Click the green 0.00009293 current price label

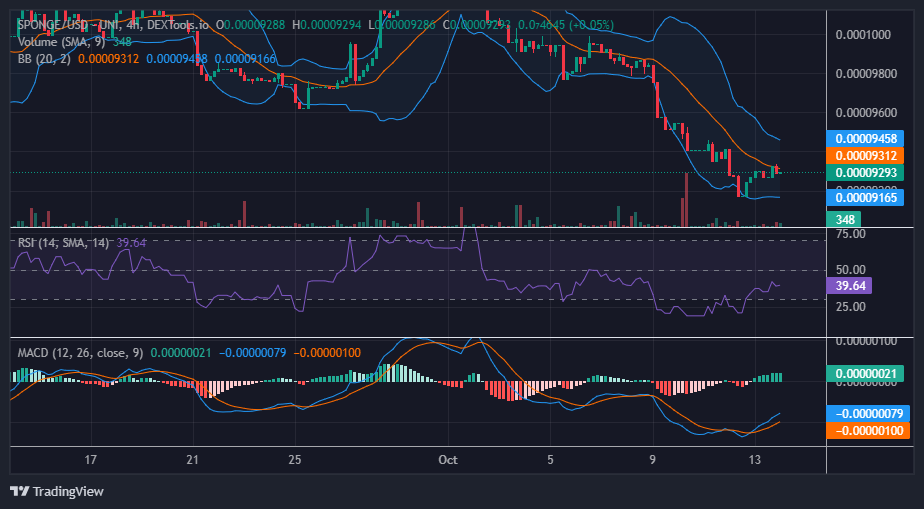point(864,173)
